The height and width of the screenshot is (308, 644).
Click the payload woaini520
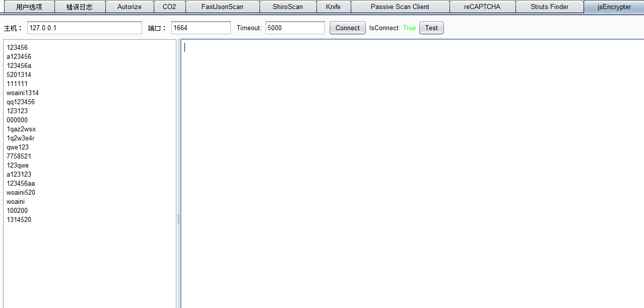point(21,193)
